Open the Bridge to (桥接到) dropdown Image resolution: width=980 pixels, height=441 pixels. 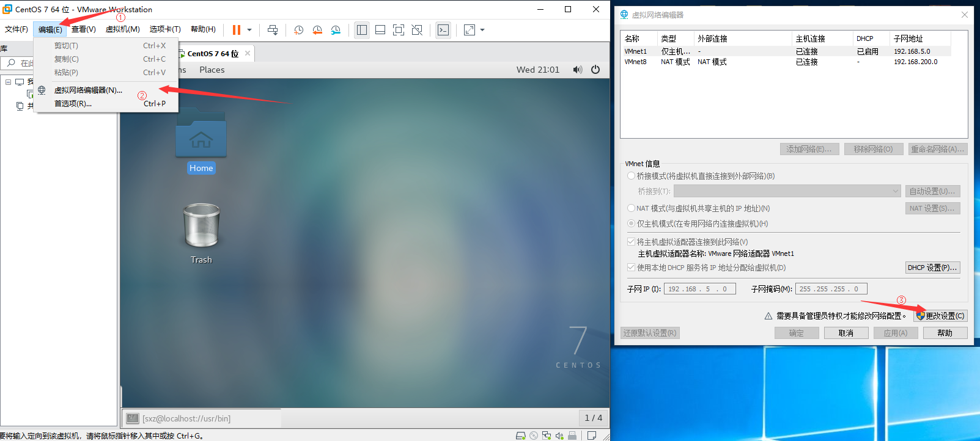pyautogui.click(x=787, y=191)
